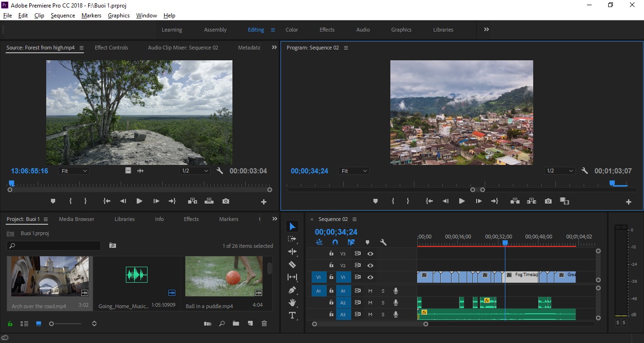
Task: Click the Source monitor playhead
Action: (x=12, y=183)
